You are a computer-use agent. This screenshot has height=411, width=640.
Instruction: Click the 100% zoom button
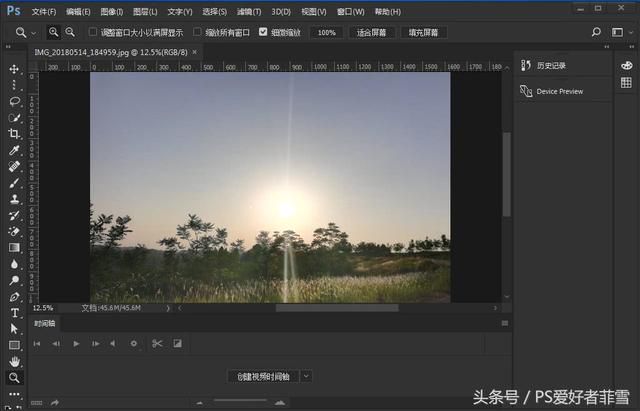pyautogui.click(x=327, y=32)
